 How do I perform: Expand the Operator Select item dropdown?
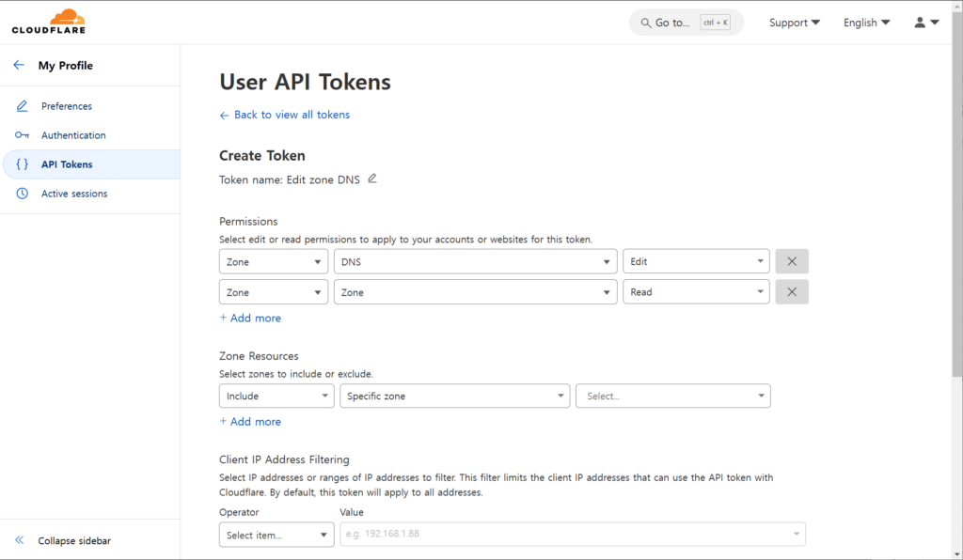point(276,535)
